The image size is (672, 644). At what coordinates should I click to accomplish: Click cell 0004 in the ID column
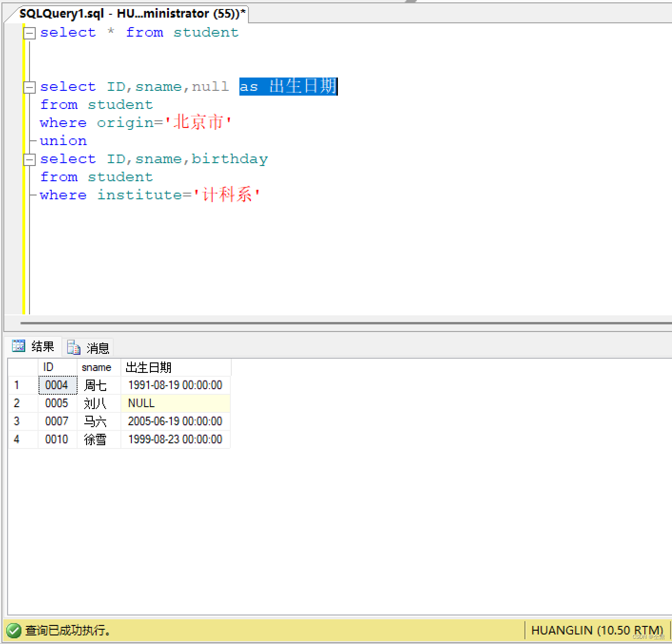(58, 385)
